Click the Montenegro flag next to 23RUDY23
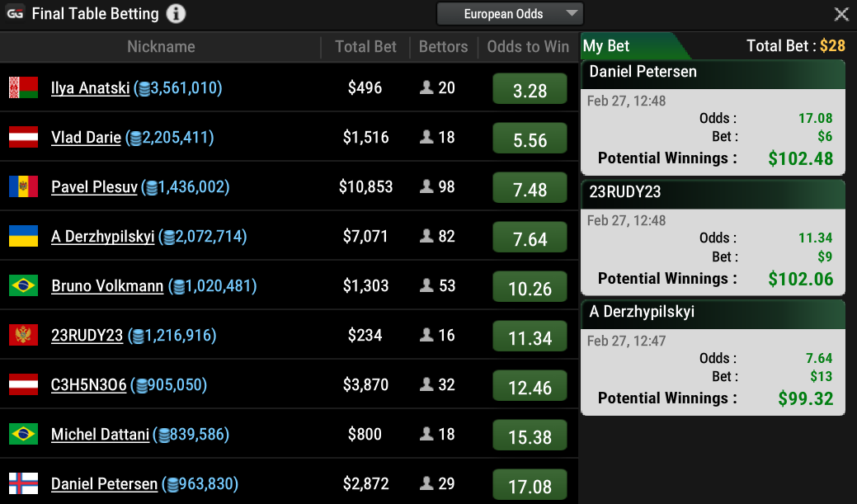 tap(23, 335)
